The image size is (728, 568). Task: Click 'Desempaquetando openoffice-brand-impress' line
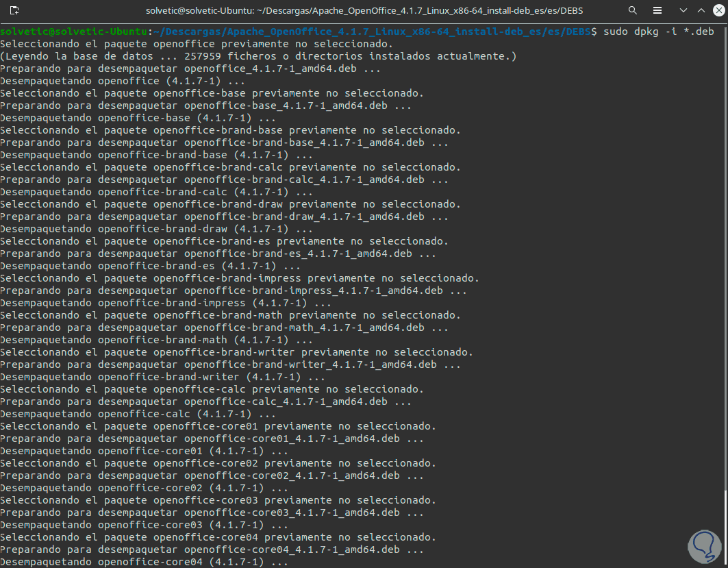click(166, 303)
